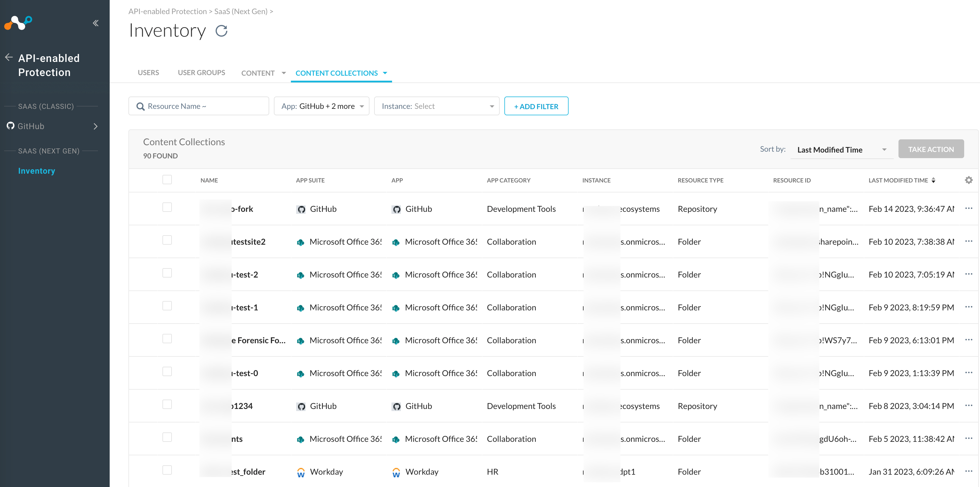Open column settings gear icon
Screen dimensions: 980x487
[x=969, y=180]
